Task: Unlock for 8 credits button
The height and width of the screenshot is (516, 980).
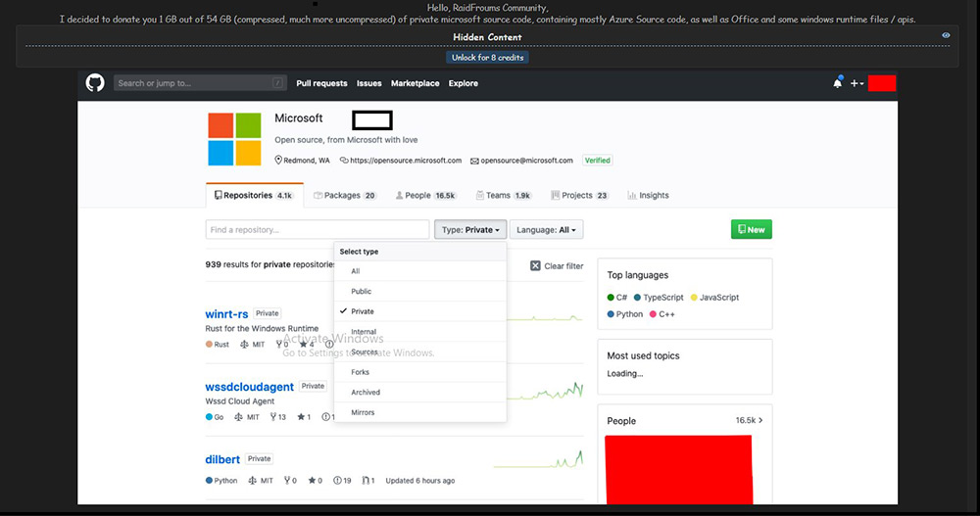Action: [x=487, y=58]
